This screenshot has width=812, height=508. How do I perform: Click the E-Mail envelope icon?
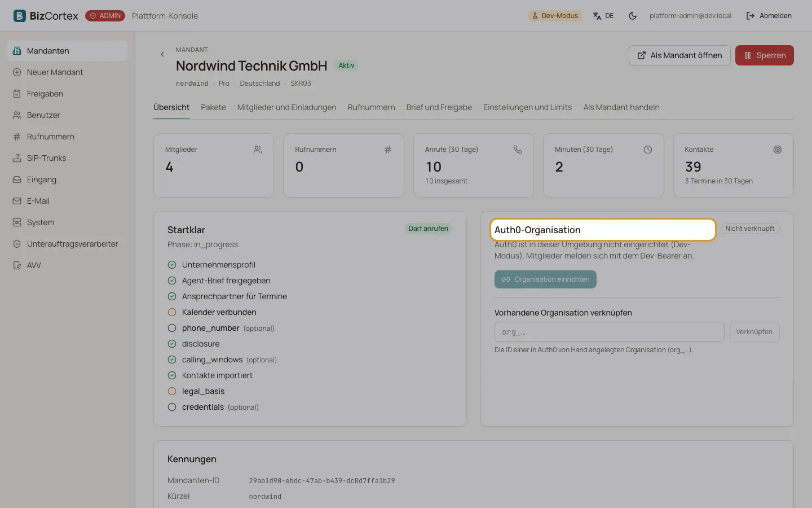[x=17, y=201]
